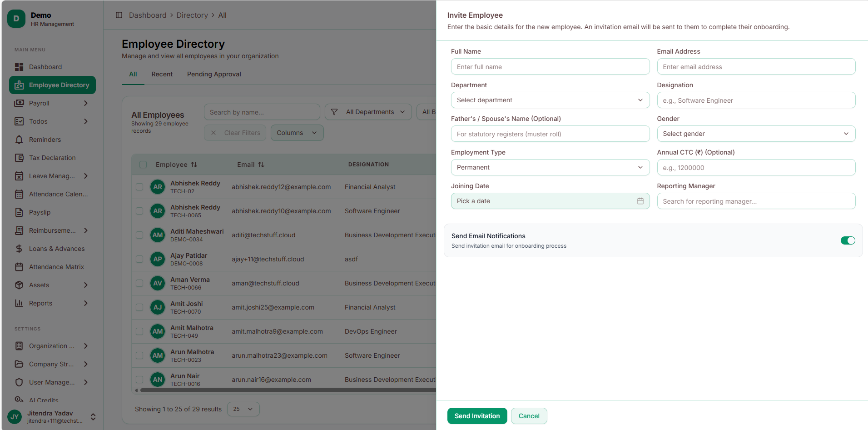Click the Send Invitation button

(477, 416)
